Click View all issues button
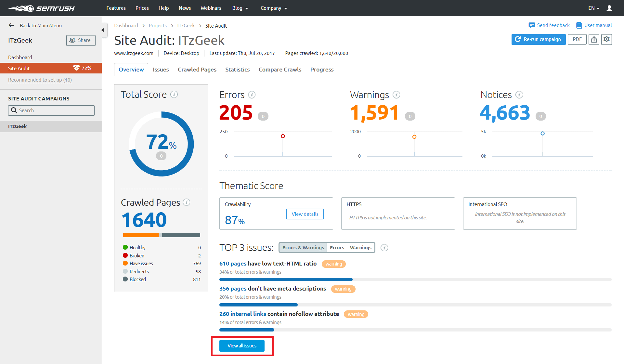 242,346
